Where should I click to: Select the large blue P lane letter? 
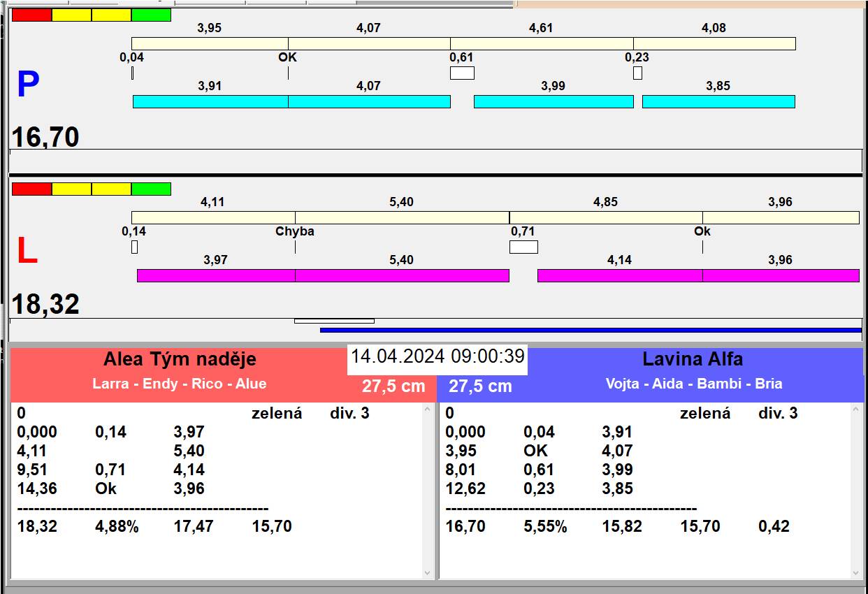28,85
